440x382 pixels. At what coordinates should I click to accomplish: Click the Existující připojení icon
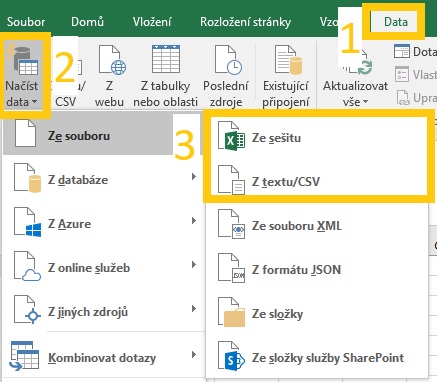tap(288, 60)
